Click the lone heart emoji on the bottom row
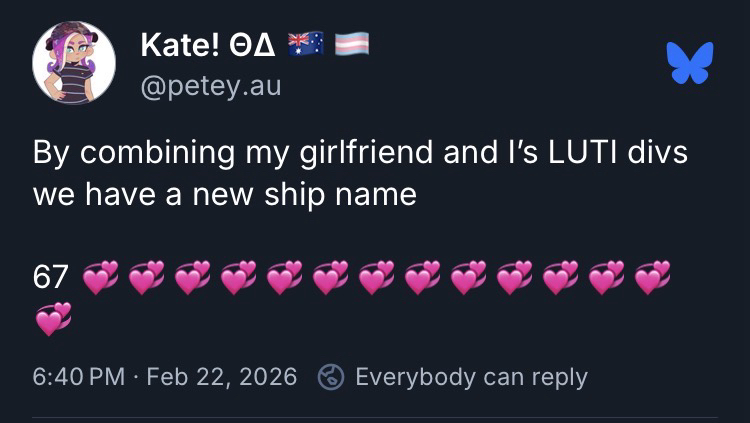The width and height of the screenshot is (750, 423). (53, 317)
